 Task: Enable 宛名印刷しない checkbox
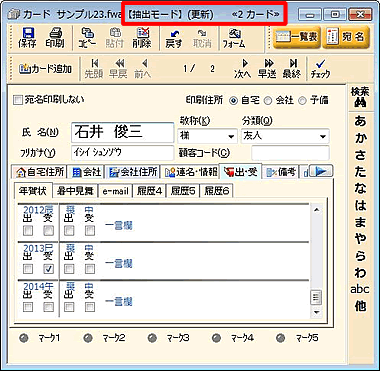point(18,100)
